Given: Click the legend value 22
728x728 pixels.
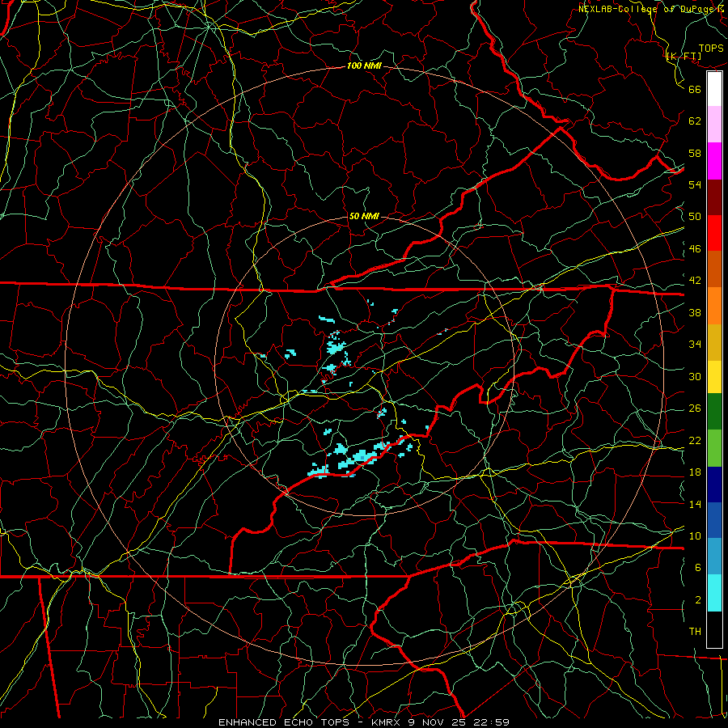Looking at the screenshot, I should (695, 441).
